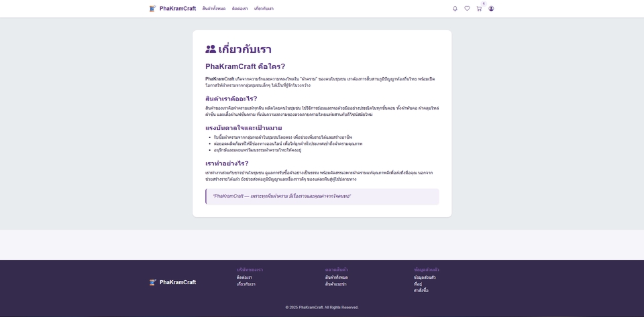Open the wishlist heart icon
The image size is (644, 317).
point(467,9)
